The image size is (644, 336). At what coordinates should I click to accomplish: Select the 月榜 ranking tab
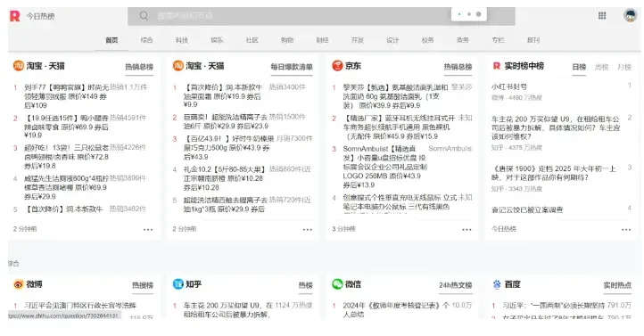pyautogui.click(x=624, y=67)
